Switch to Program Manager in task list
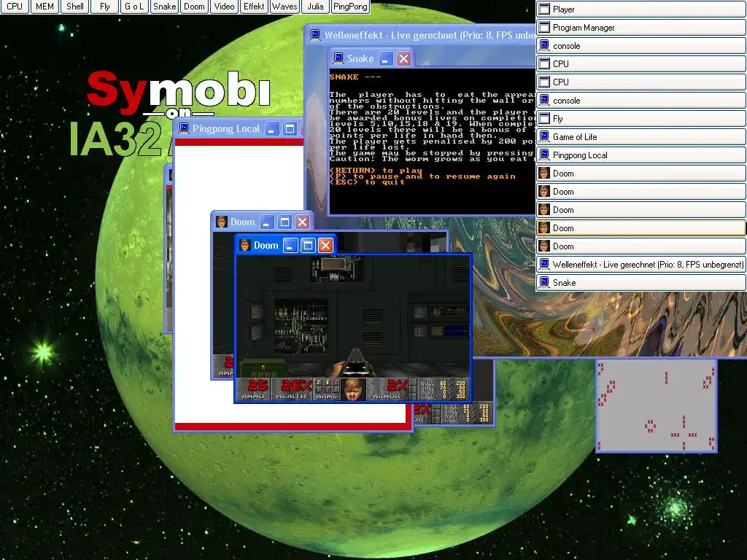The height and width of the screenshot is (560, 747). (640, 28)
